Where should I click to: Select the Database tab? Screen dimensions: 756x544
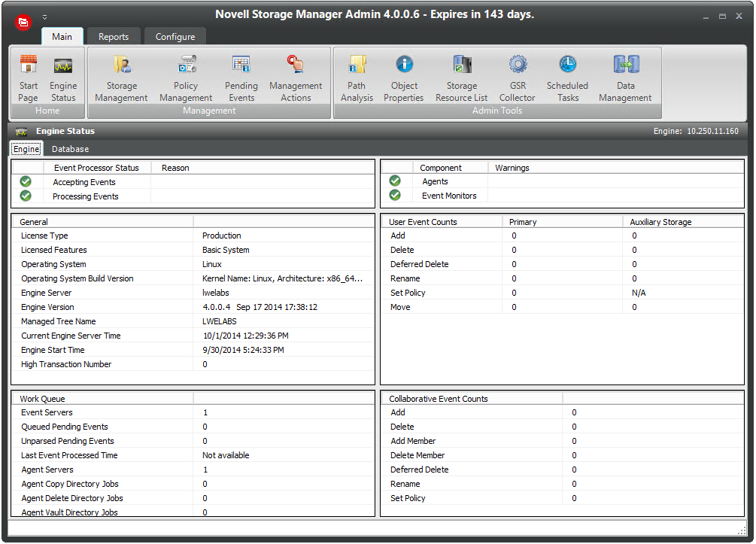[x=70, y=149]
